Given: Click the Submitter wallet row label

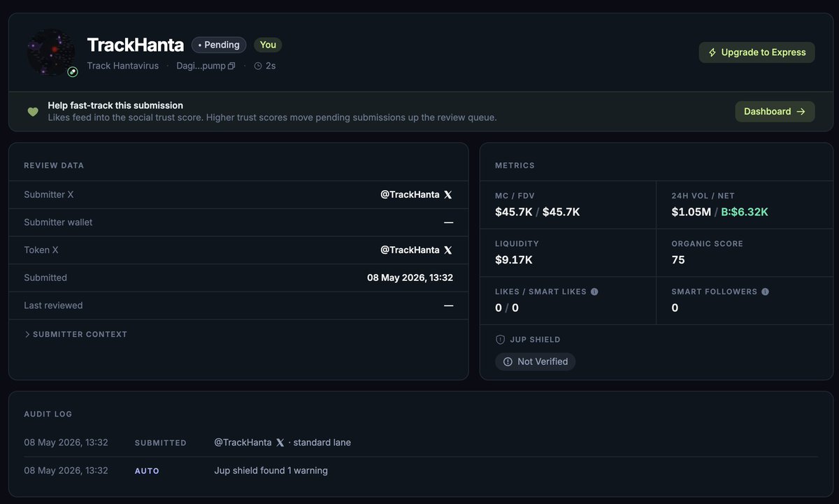Looking at the screenshot, I should pyautogui.click(x=58, y=222).
